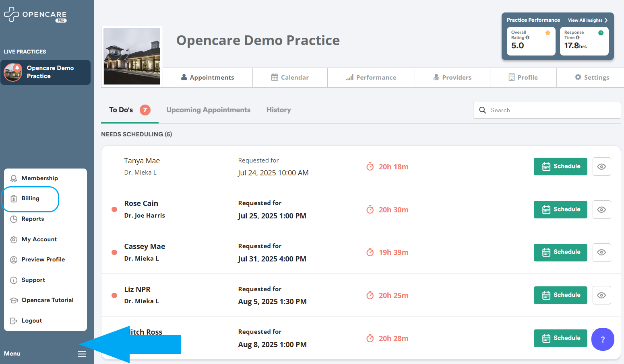Schedule Cassey Mae's appointment

pos(560,253)
